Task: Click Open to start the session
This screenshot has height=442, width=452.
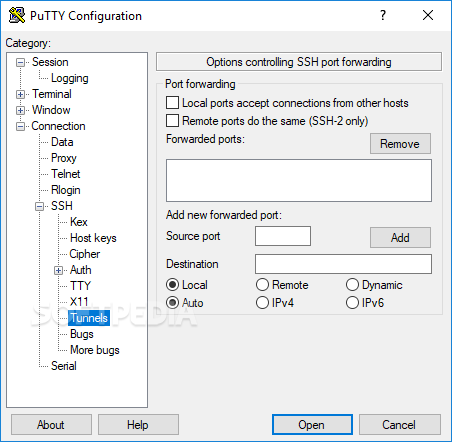Action: (x=312, y=425)
